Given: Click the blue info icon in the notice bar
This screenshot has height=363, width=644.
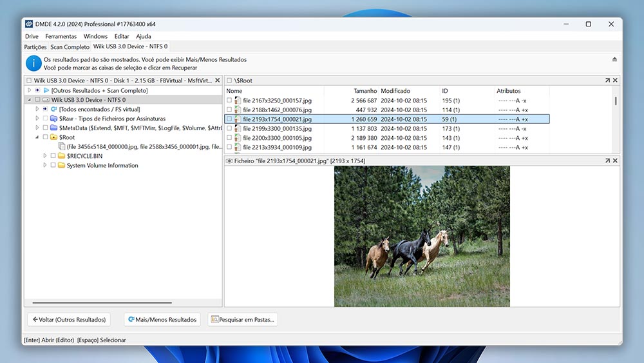Looking at the screenshot, I should pyautogui.click(x=33, y=63).
